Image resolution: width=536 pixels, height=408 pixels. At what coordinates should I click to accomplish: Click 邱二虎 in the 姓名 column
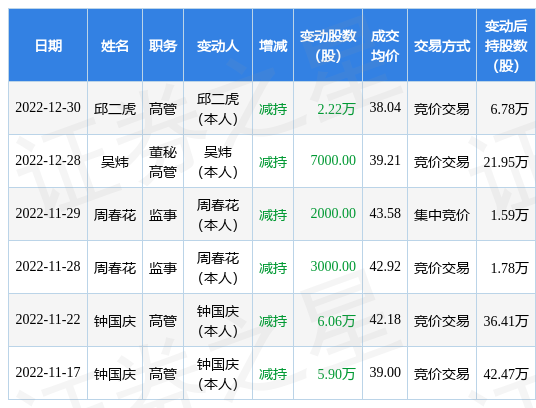(x=115, y=109)
